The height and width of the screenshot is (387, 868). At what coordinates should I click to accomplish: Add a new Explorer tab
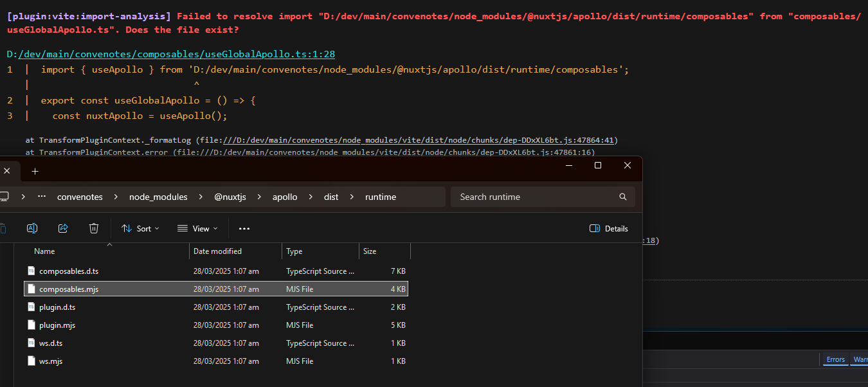35,171
